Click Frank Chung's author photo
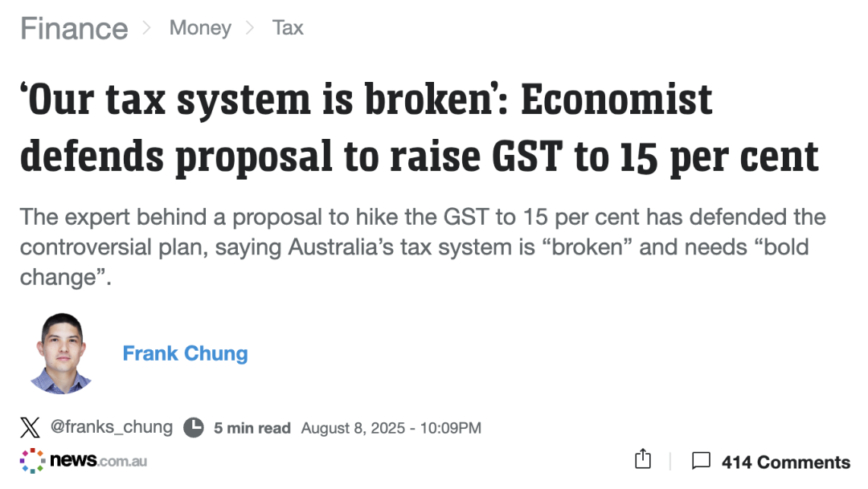Screen dimensions: 868x489 61,353
